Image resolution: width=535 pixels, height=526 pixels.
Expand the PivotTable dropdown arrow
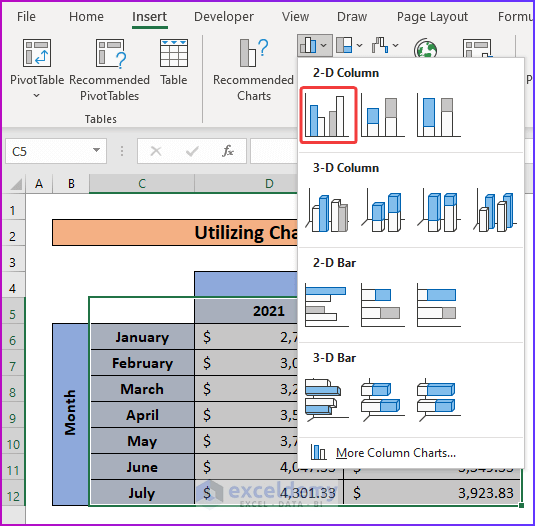tap(37, 96)
